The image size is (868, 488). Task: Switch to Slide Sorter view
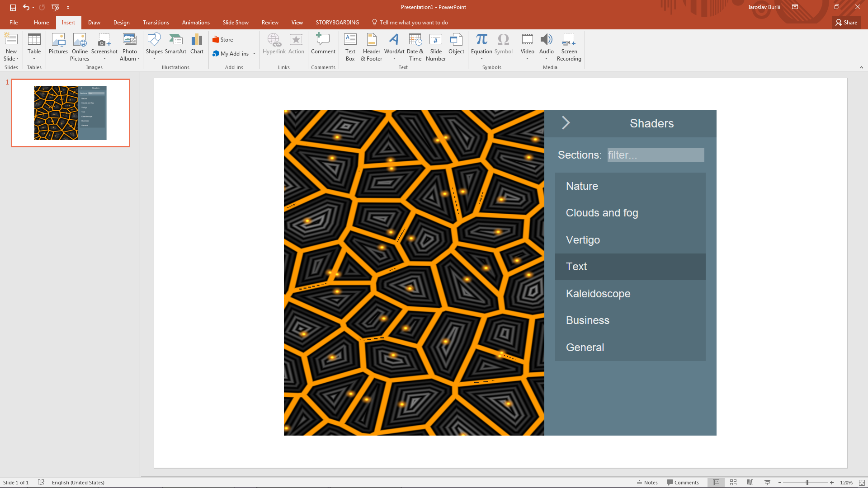pyautogui.click(x=733, y=483)
